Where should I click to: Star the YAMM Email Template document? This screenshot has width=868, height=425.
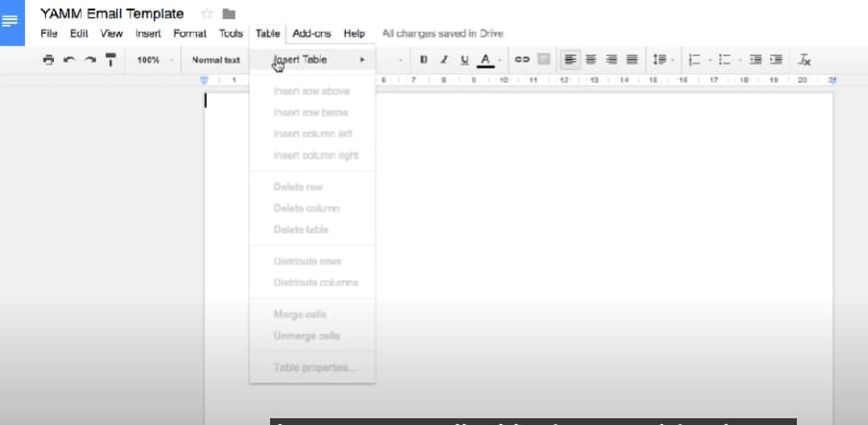click(x=207, y=13)
